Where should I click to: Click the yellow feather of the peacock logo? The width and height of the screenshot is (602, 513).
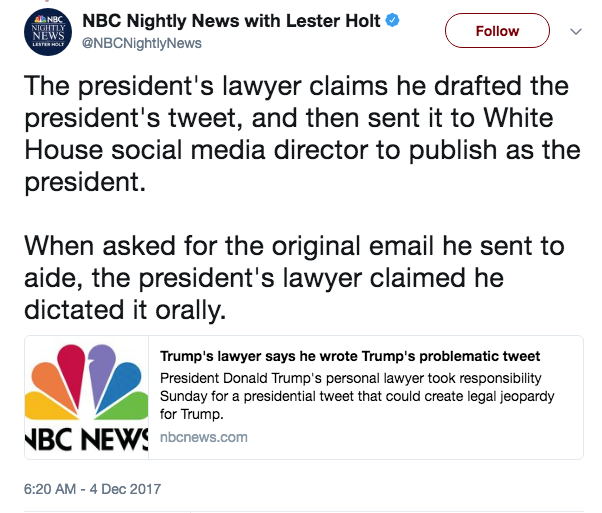tap(46, 407)
